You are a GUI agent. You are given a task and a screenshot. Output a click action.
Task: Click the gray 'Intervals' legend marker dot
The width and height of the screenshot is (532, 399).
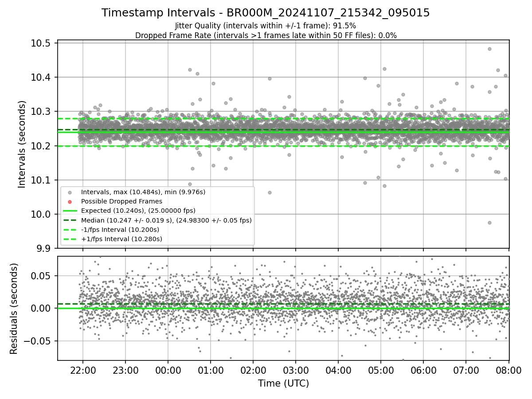tap(70, 192)
